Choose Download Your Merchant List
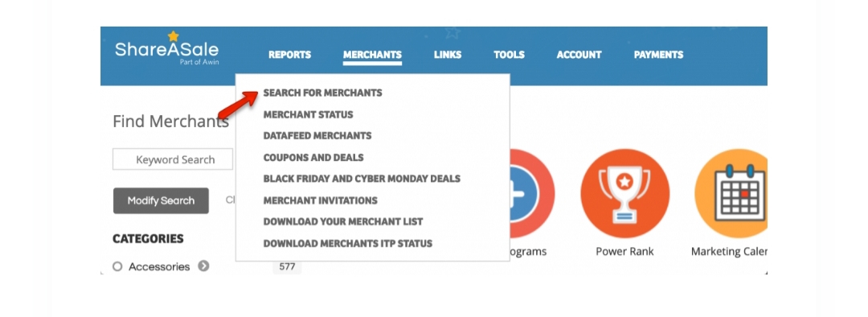 [342, 222]
